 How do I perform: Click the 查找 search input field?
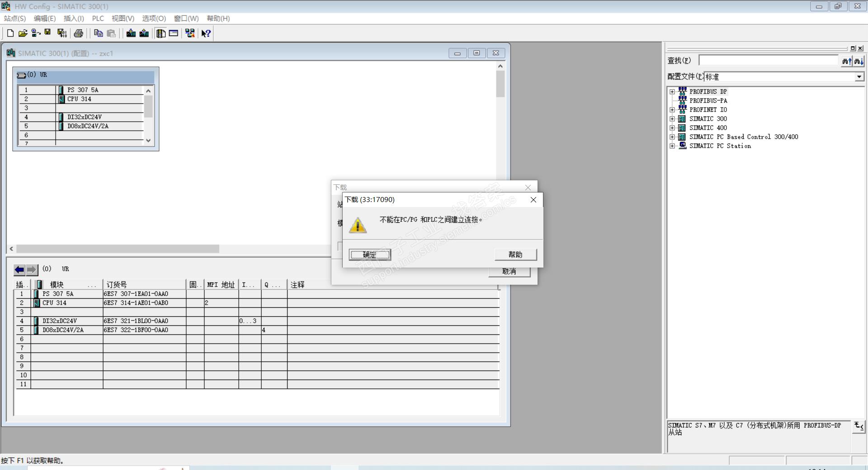(x=769, y=61)
